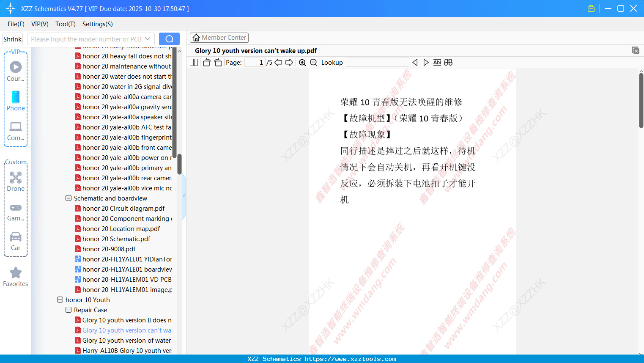Click xzztools.com link in status bar
Viewport: 644px width, 363px height.
(x=350, y=359)
